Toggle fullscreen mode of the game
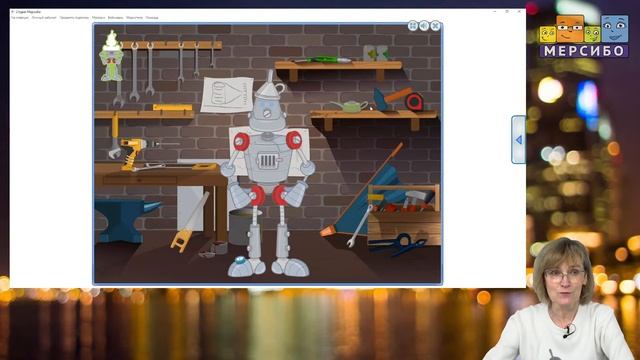 (x=413, y=26)
